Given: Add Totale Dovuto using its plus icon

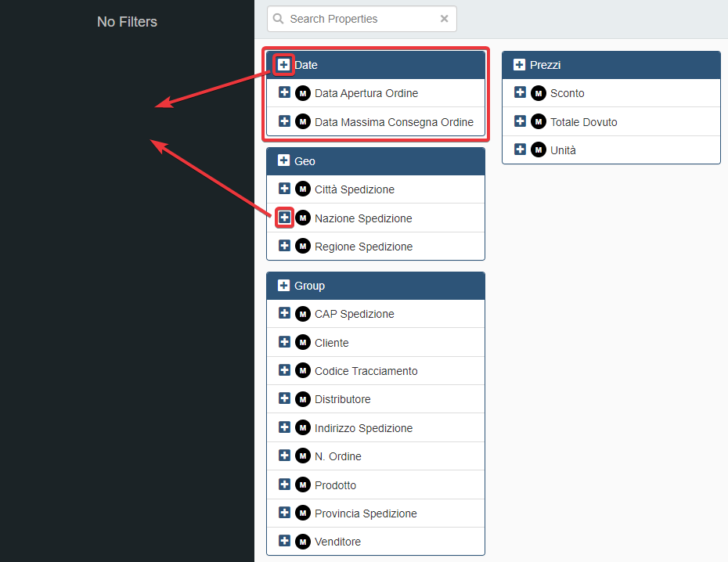Looking at the screenshot, I should [520, 121].
